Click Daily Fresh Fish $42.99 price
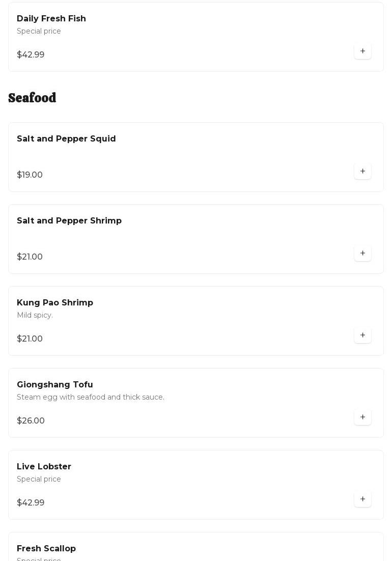The width and height of the screenshot is (392, 561). 31,55
